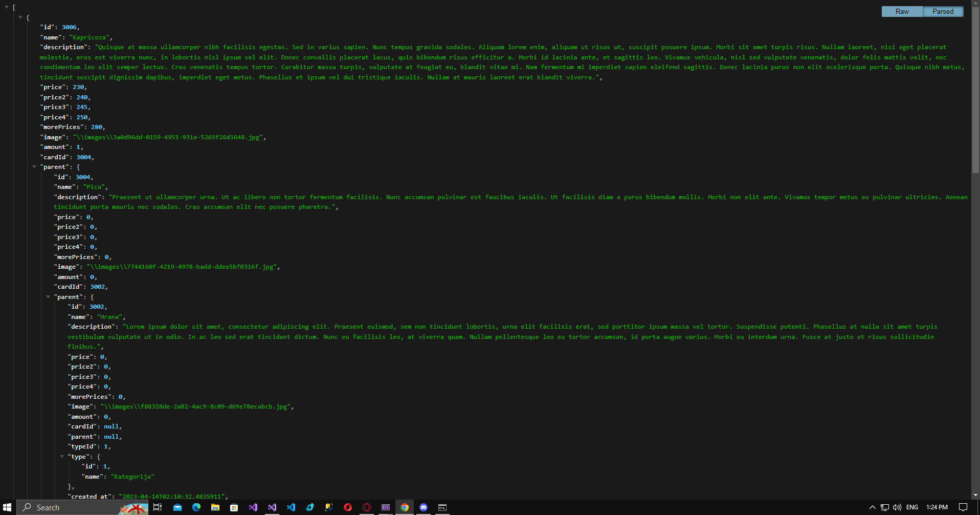Click the cardId value 3004
Image resolution: width=980 pixels, height=515 pixels.
click(84, 157)
